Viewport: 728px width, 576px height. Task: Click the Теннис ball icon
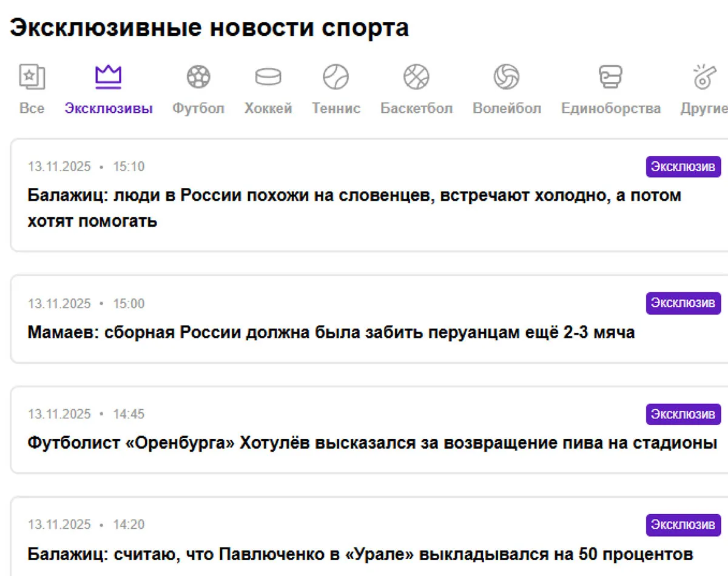point(336,76)
